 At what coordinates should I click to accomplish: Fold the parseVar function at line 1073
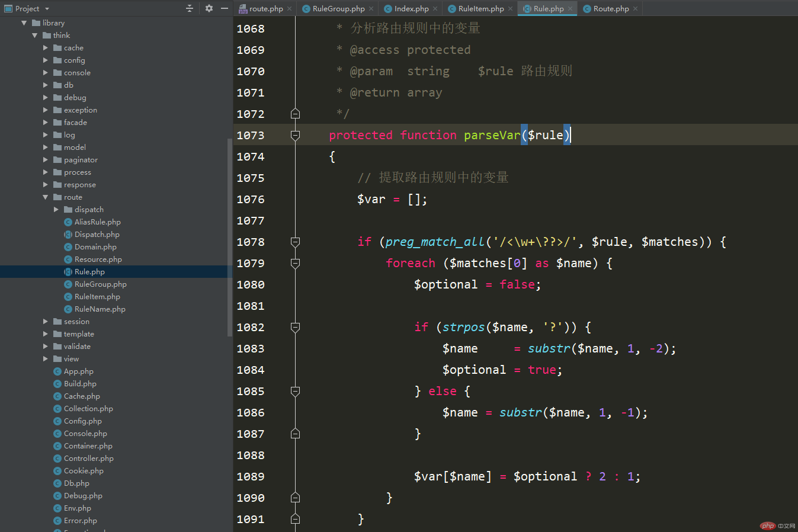tap(295, 135)
